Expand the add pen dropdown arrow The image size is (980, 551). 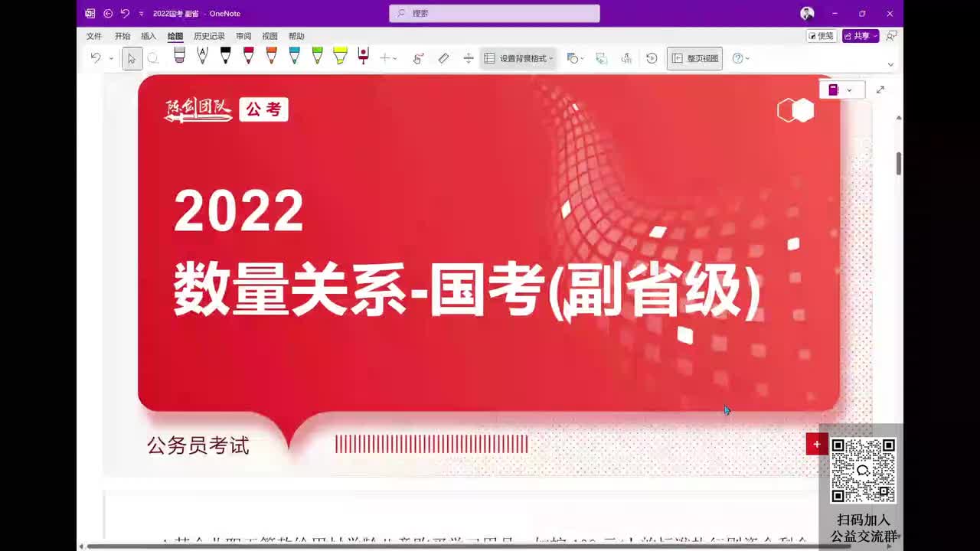click(395, 58)
